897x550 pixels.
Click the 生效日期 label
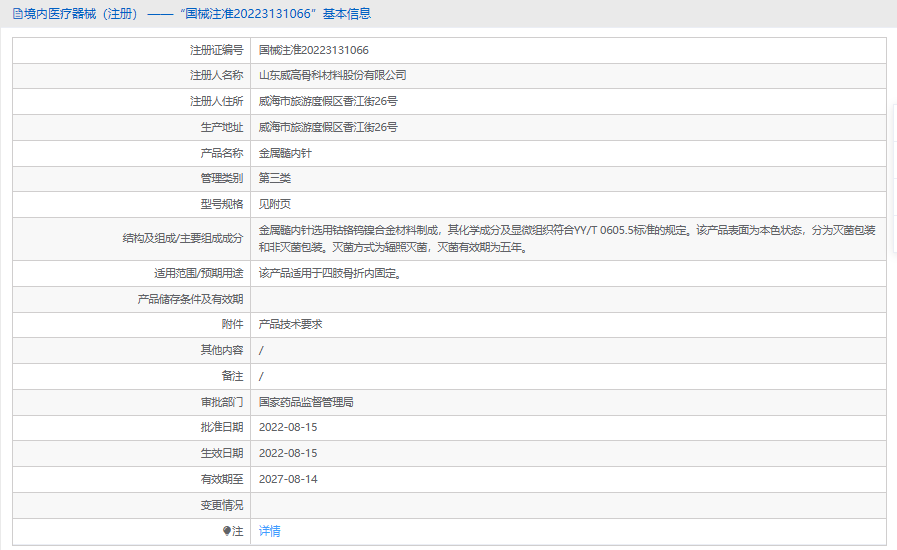(222, 453)
